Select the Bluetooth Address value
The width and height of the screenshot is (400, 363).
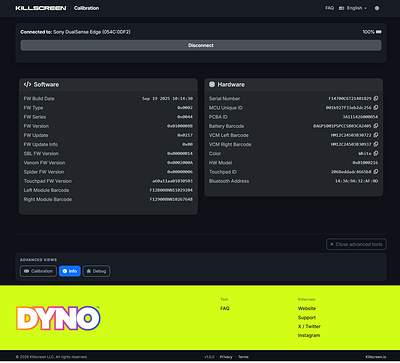click(x=357, y=181)
